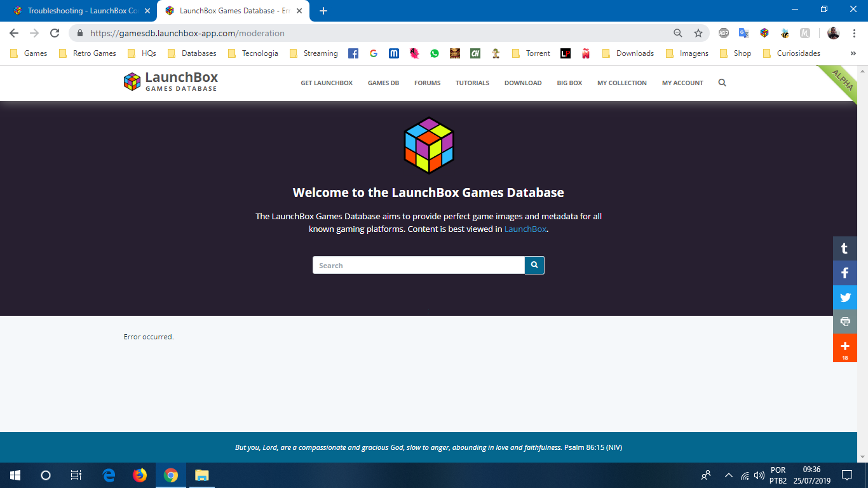This screenshot has height=488, width=868.
Task: Open DOWNLOAD nav item
Action: pyautogui.click(x=523, y=83)
